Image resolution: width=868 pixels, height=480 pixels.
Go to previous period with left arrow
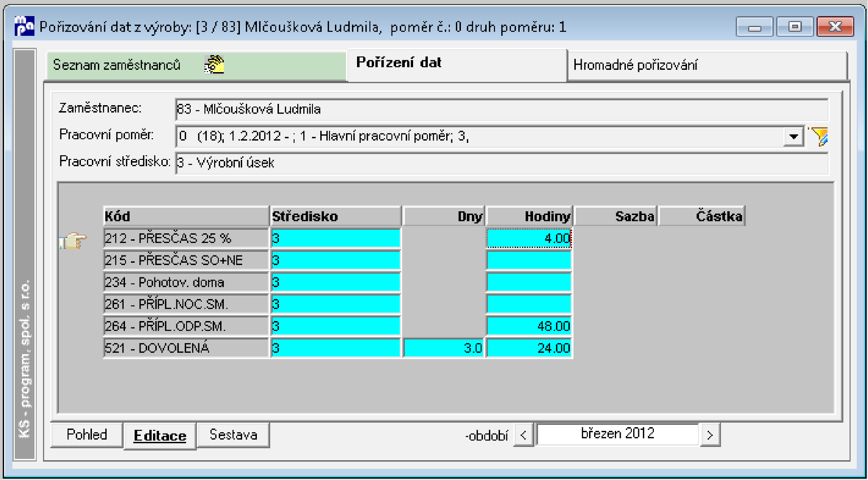(523, 435)
